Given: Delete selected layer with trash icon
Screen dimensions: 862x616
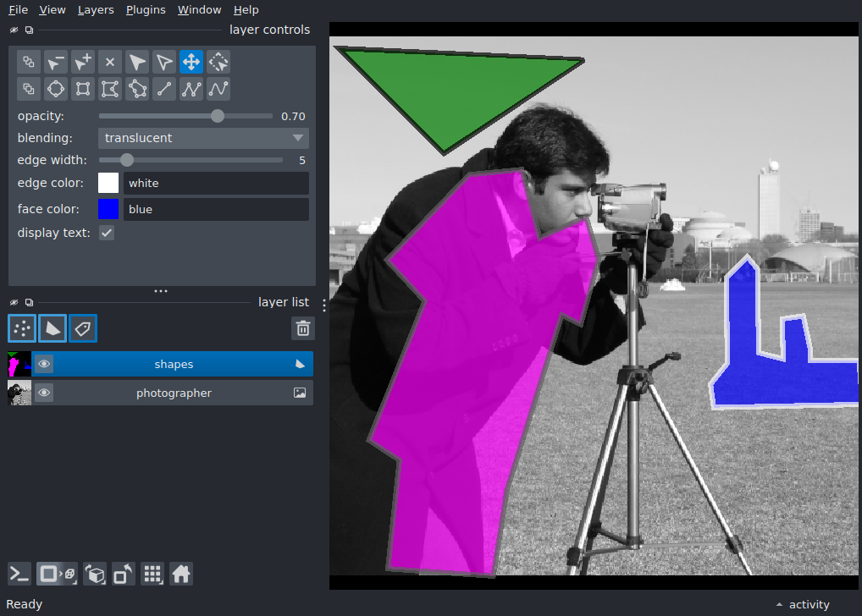Looking at the screenshot, I should pyautogui.click(x=303, y=328).
